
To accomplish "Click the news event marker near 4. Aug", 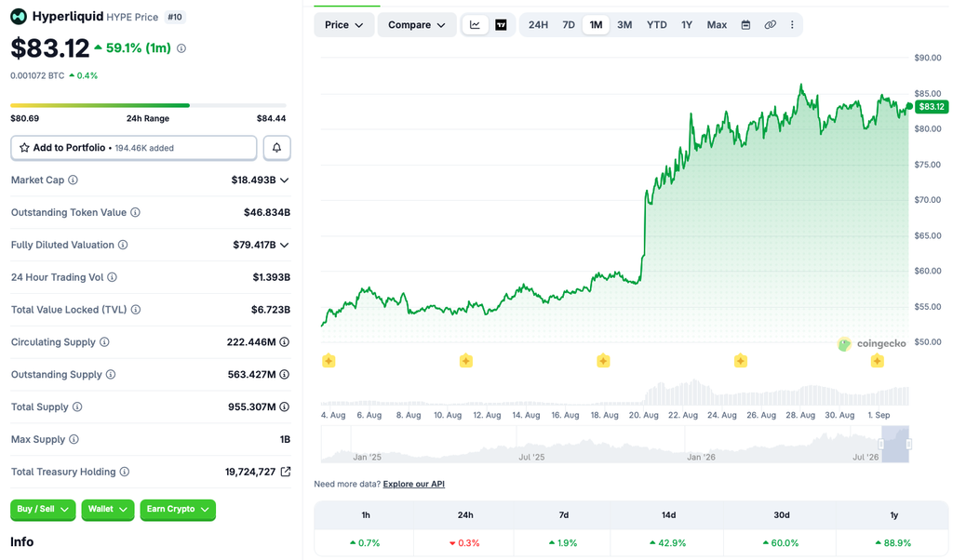I will (x=329, y=361).
